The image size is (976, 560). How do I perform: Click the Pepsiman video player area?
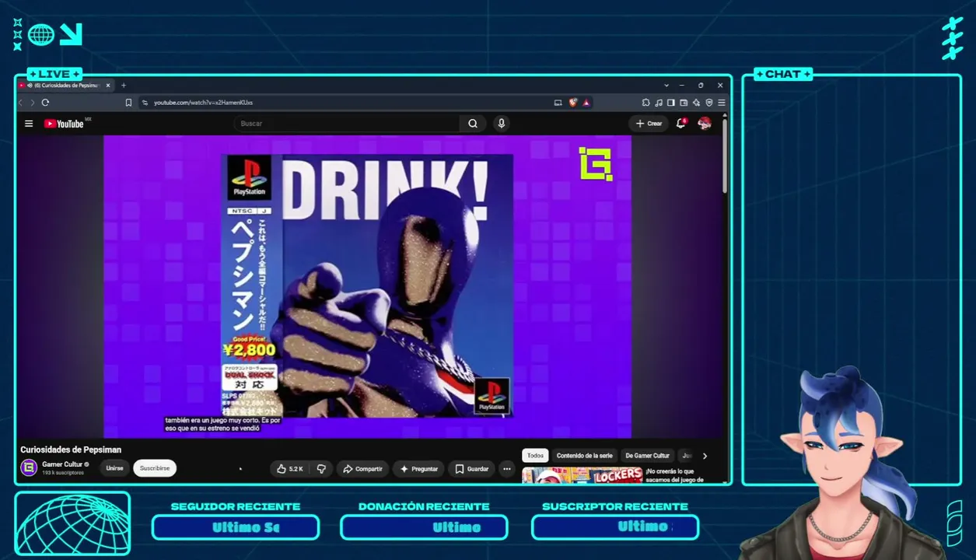367,287
